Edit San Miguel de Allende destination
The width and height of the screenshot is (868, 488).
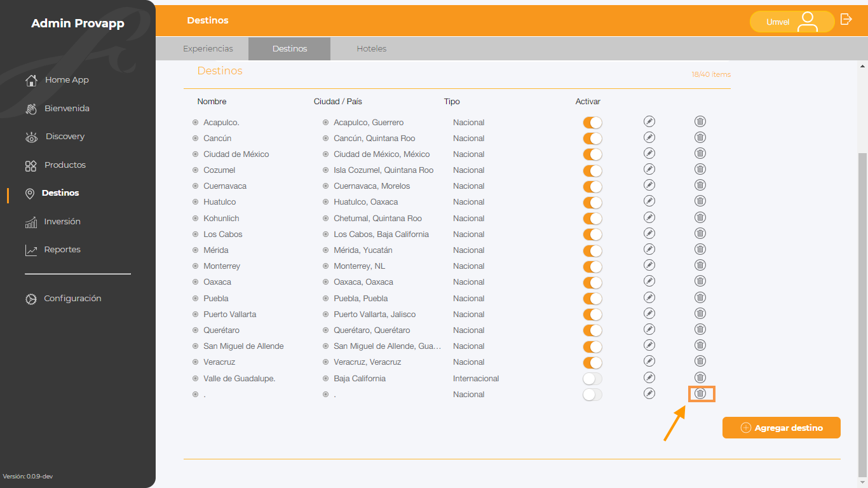click(649, 345)
